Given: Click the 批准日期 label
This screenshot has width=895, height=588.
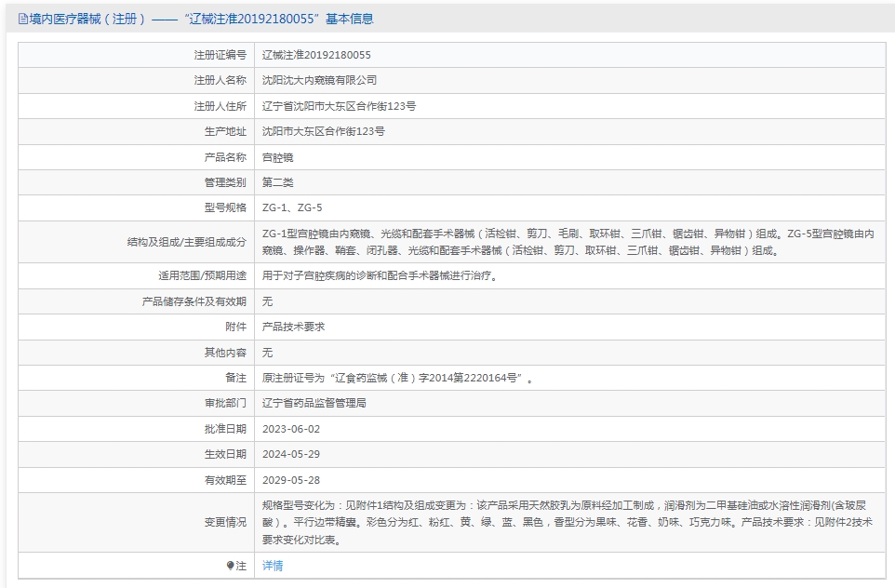Looking at the screenshot, I should pyautogui.click(x=225, y=429).
